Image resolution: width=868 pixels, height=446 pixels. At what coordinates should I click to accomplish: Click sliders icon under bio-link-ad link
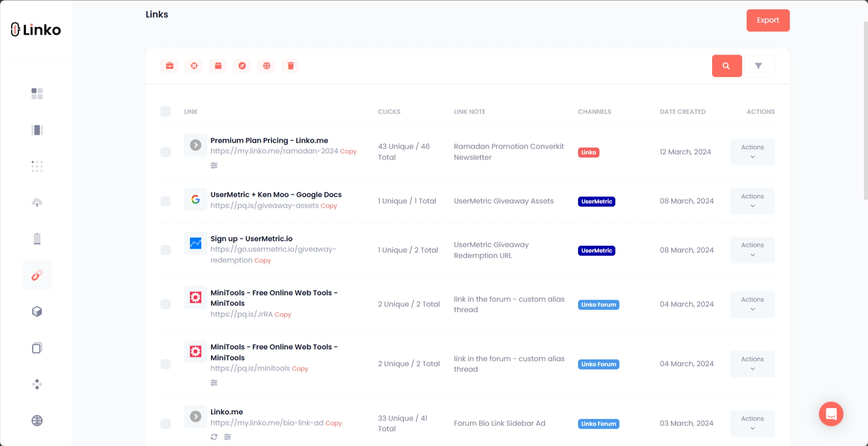pyautogui.click(x=228, y=437)
